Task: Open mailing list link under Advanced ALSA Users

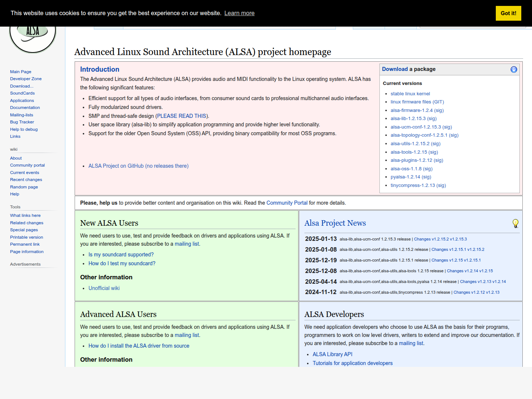Action: point(187,335)
